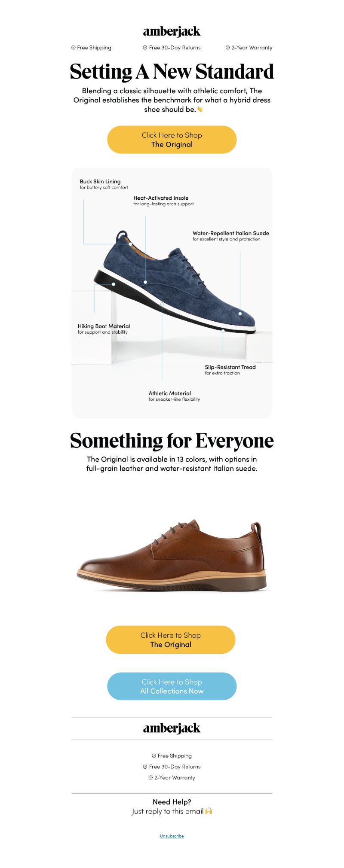Click the Free 30-Day Returns footer item

pyautogui.click(x=172, y=767)
